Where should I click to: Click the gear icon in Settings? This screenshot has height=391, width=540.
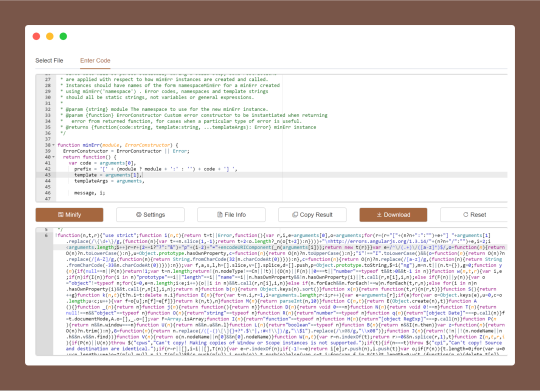(139, 215)
